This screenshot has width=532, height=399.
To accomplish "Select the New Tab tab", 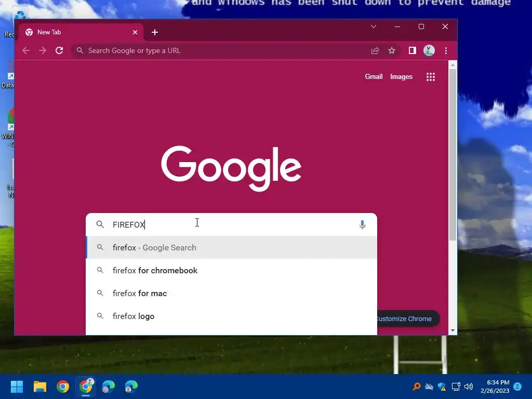I will pos(82,32).
